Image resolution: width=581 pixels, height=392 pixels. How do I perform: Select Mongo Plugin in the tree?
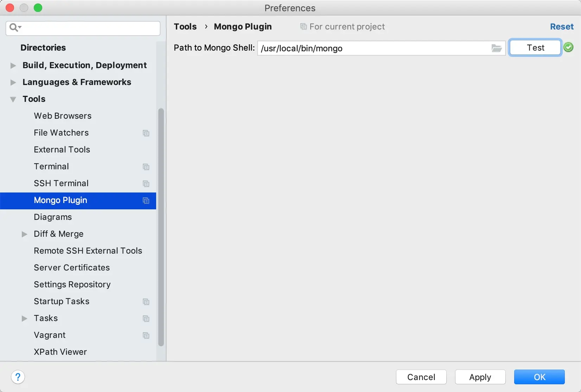[78, 201]
